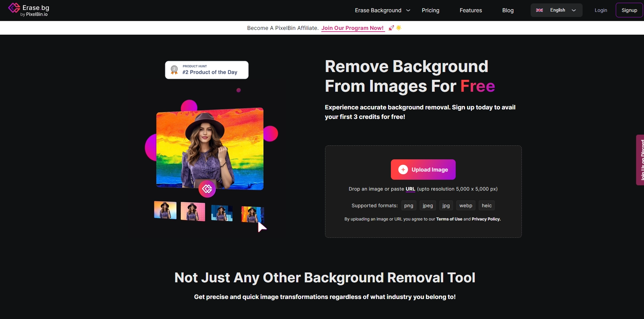The height and width of the screenshot is (319, 644).
Task: Select the blue background thumbnail
Action: click(222, 213)
